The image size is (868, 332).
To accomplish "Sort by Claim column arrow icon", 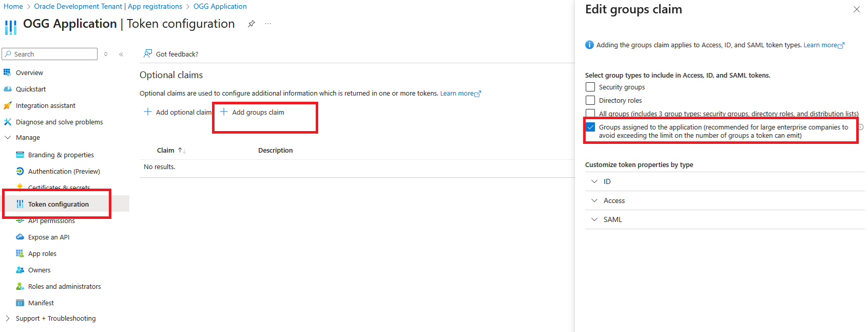I will (x=182, y=150).
